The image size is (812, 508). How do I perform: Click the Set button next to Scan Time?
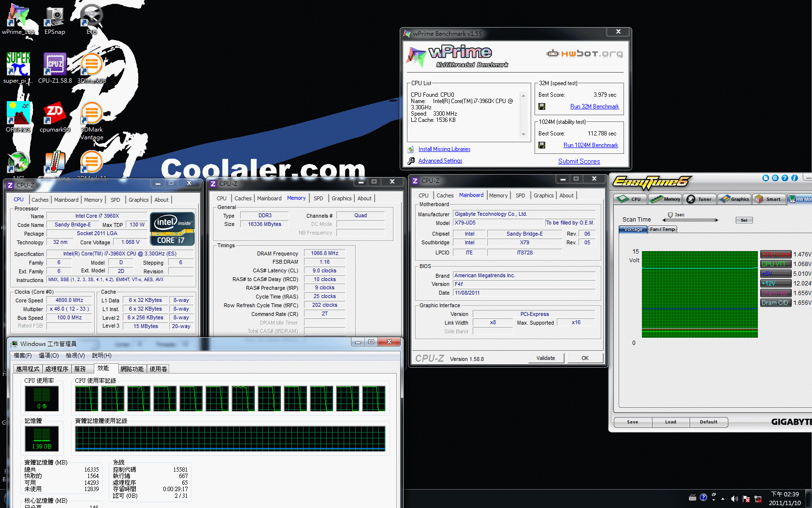tap(744, 220)
